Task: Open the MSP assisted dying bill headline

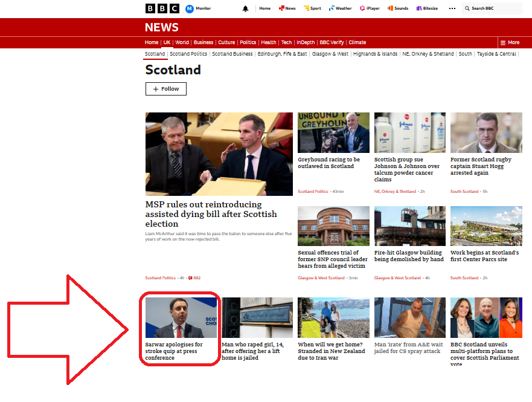Action: coord(211,214)
